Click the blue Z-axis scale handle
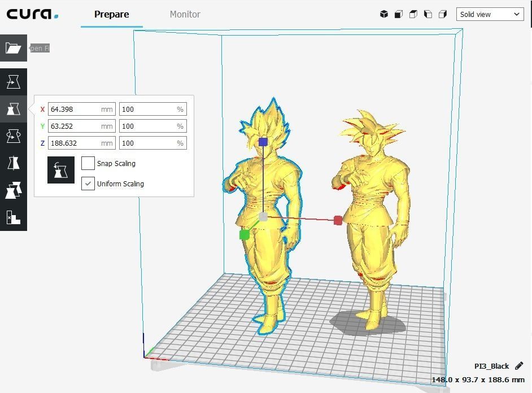This screenshot has height=393, width=532. coord(263,142)
